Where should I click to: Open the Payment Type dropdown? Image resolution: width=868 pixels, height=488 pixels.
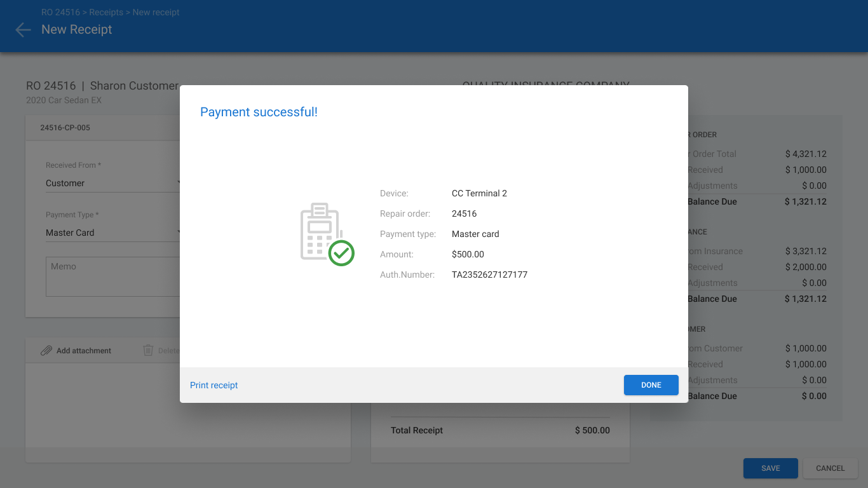(113, 233)
